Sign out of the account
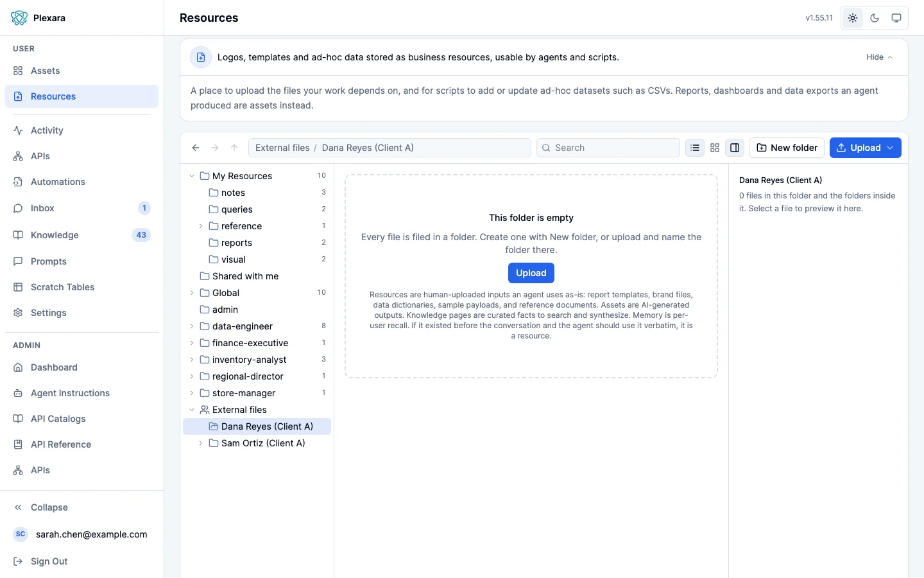924x578 pixels. [x=81, y=561]
